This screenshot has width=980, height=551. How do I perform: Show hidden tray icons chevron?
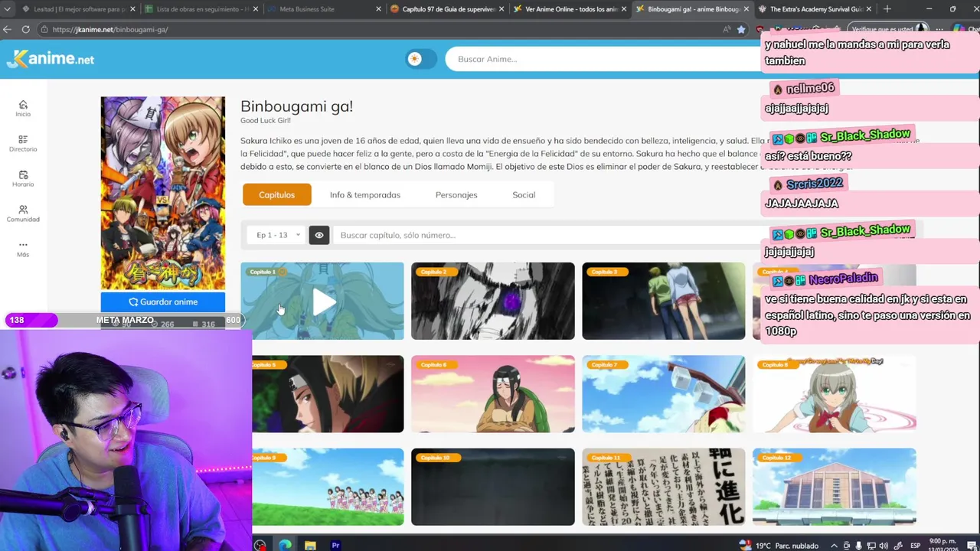835,545
